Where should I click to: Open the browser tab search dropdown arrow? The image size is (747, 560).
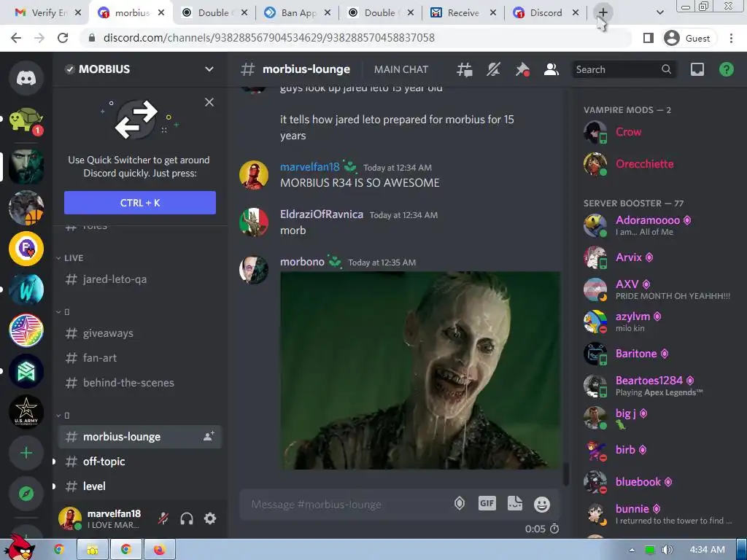pos(659,13)
